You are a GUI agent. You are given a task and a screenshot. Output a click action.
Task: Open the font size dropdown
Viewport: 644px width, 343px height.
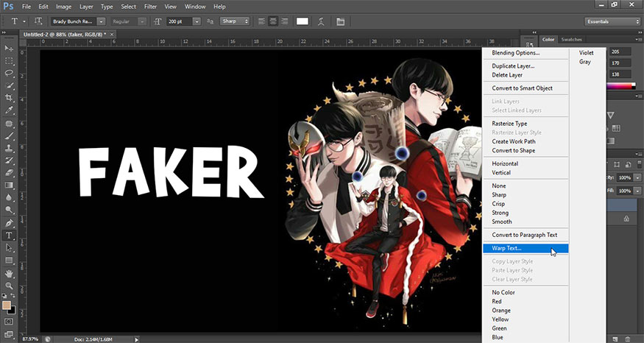coord(197,21)
